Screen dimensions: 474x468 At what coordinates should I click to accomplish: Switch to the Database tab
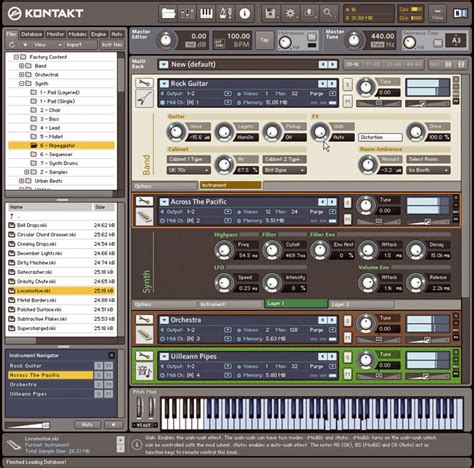pyautogui.click(x=32, y=34)
